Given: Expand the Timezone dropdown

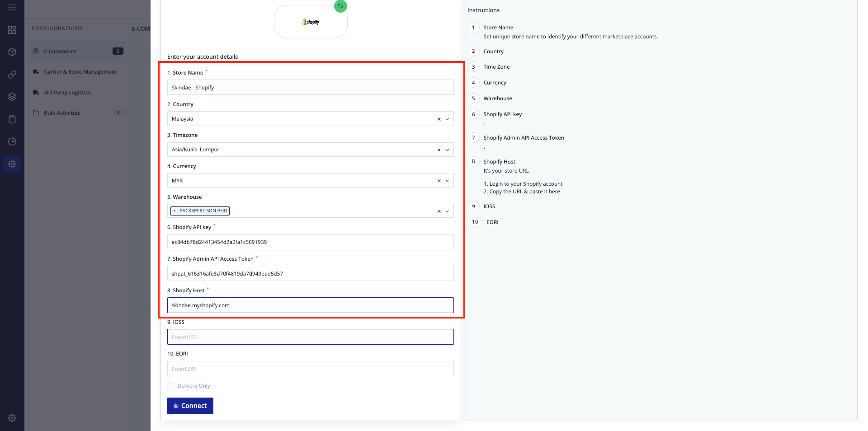Looking at the screenshot, I should pos(447,150).
